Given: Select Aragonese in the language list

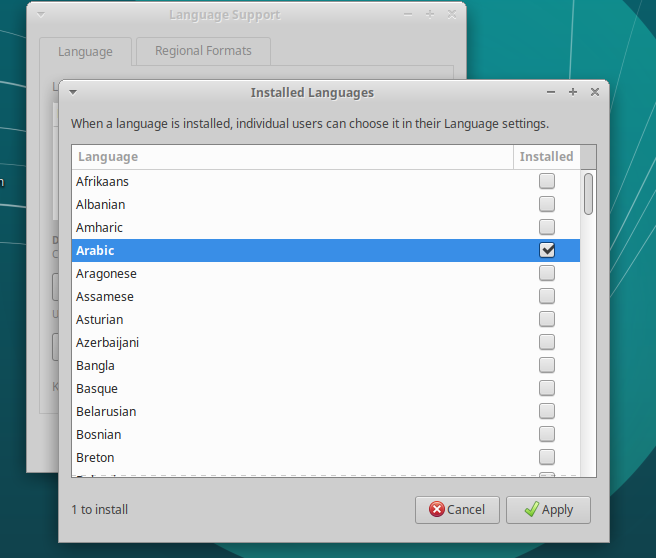Looking at the screenshot, I should 107,273.
